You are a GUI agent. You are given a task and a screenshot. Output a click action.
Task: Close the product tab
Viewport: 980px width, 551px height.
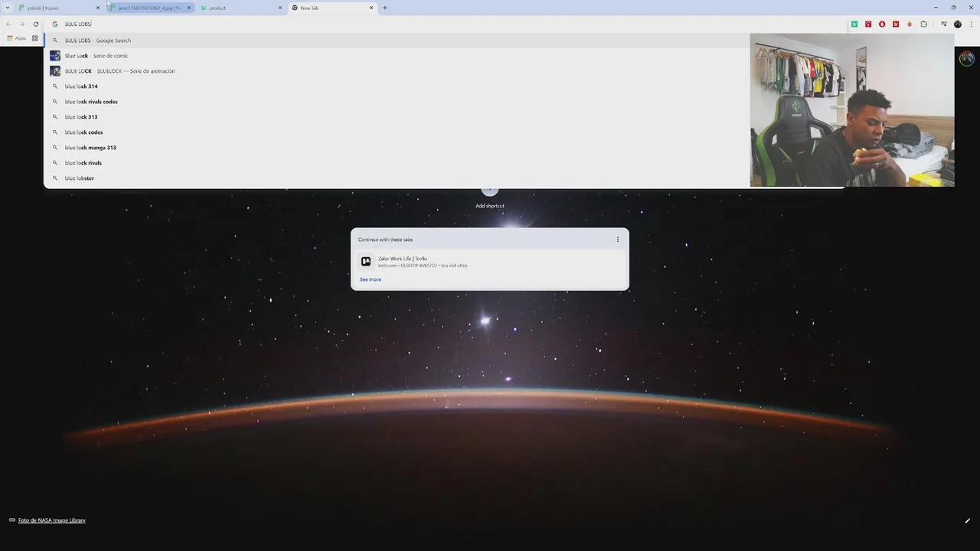click(x=280, y=8)
